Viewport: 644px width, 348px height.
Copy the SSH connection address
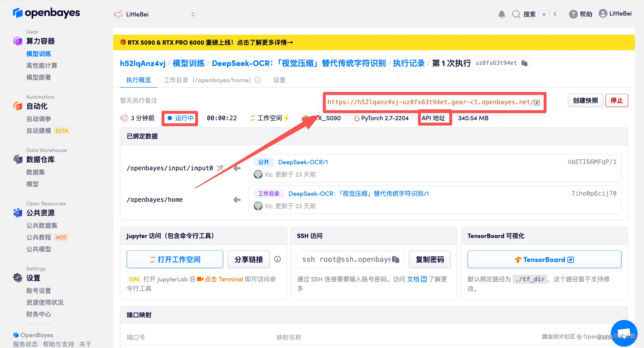[396, 259]
